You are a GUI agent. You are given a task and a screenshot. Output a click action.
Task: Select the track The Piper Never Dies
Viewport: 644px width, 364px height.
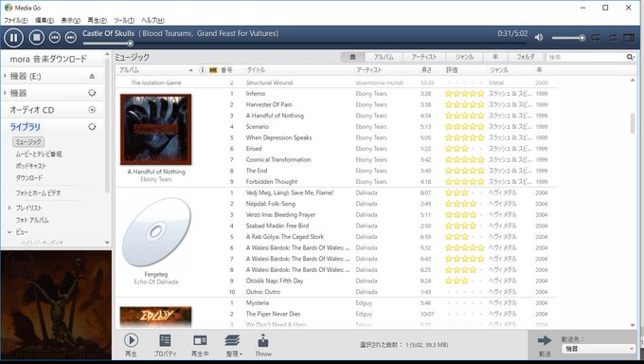[x=273, y=314]
